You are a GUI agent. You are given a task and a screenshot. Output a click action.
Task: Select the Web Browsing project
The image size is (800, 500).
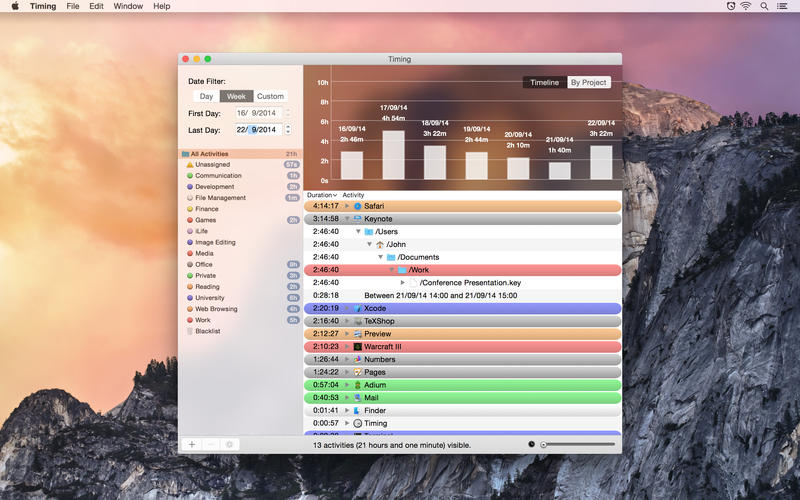click(217, 309)
